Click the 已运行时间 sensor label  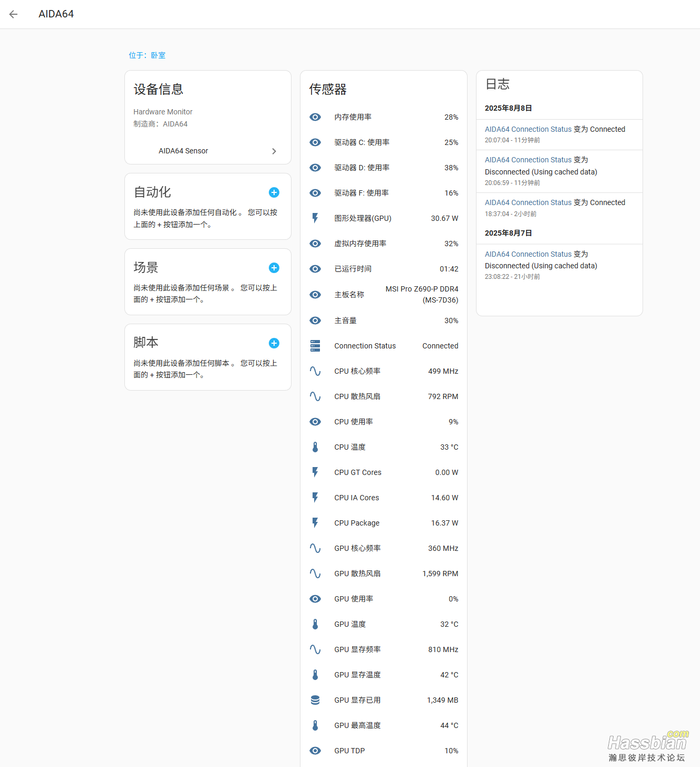click(x=353, y=269)
